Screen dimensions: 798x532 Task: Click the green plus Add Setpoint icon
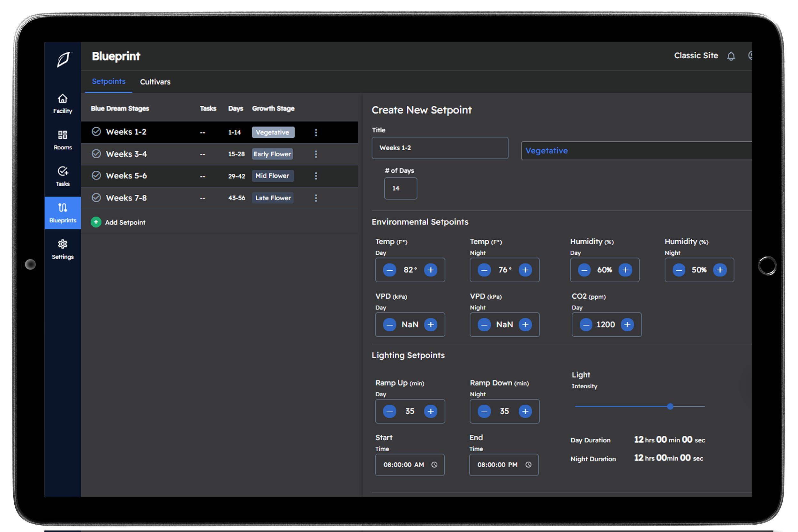coord(96,222)
